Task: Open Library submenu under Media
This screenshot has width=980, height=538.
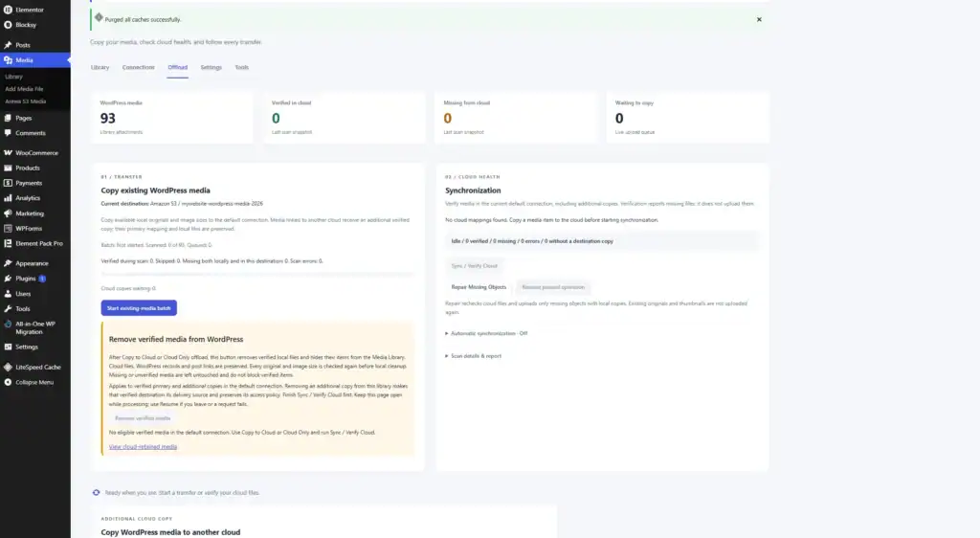Action: [x=13, y=77]
